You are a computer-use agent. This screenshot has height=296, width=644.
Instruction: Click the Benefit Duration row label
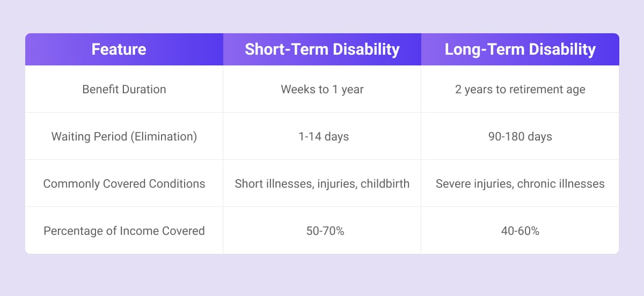[x=124, y=90]
